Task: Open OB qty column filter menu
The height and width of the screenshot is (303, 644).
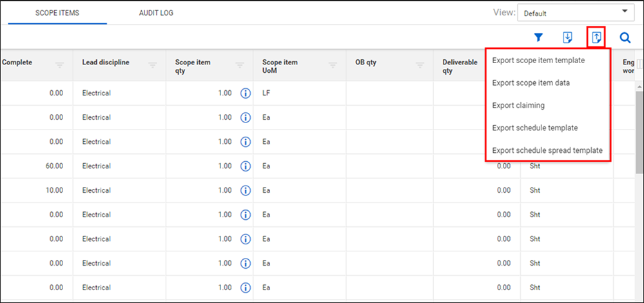Action: 420,64
